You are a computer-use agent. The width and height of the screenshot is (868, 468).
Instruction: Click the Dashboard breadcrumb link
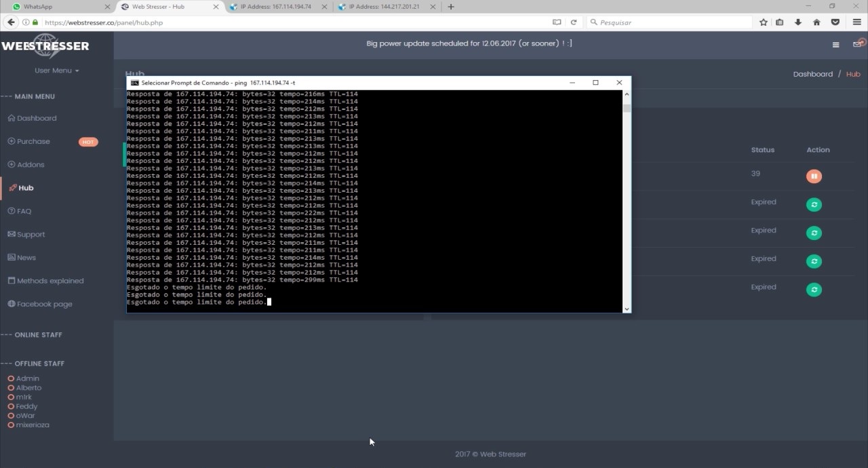(813, 74)
